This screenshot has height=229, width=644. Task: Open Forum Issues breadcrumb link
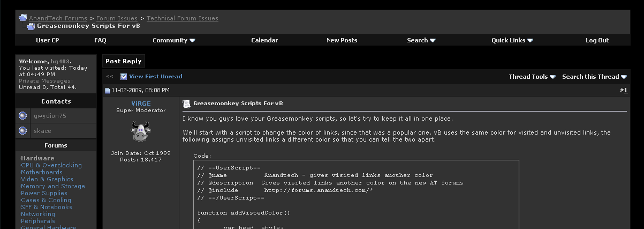click(x=117, y=18)
